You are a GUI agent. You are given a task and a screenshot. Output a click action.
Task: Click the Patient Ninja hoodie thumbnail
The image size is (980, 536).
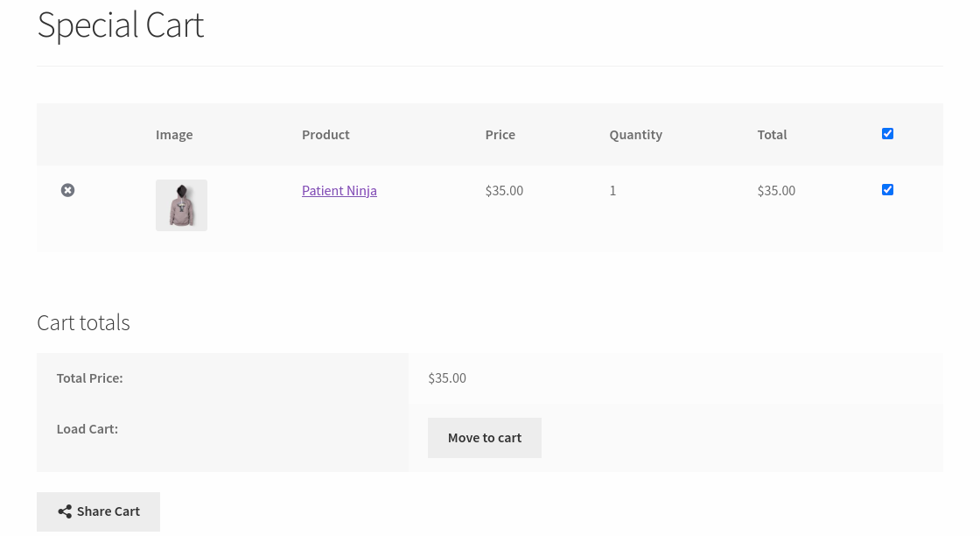[x=181, y=205]
